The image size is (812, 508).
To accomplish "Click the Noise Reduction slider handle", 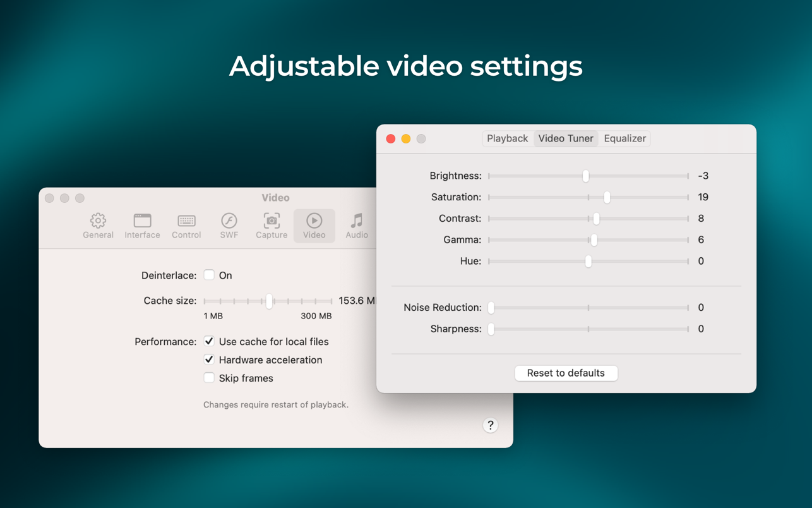I will [x=491, y=308].
